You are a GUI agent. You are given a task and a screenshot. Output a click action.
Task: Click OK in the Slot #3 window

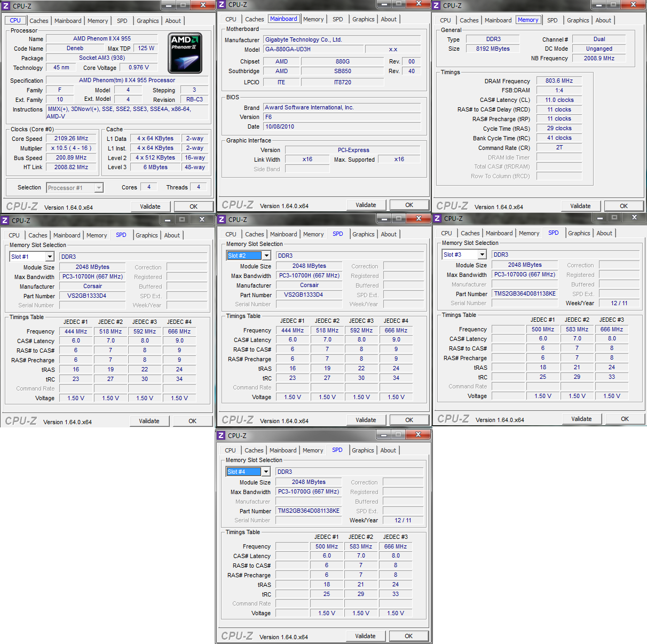click(625, 419)
